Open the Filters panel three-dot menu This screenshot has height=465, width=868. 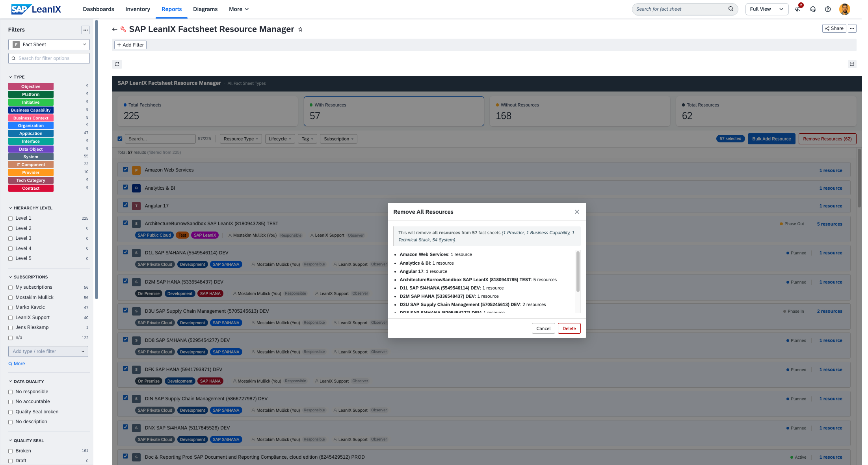pyautogui.click(x=86, y=30)
